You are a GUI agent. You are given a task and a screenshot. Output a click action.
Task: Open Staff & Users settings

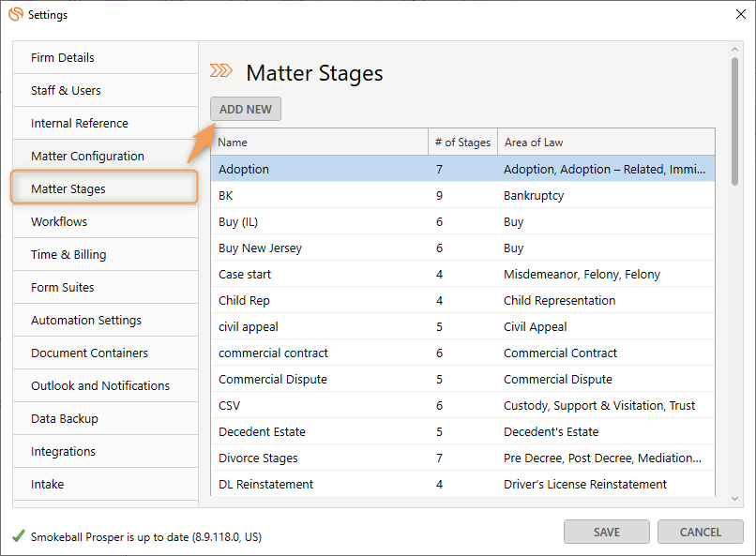click(x=105, y=91)
